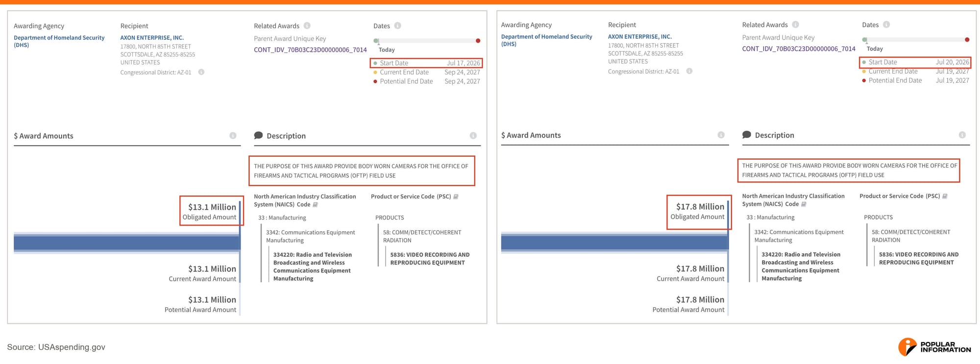Viewport: 980px width, 364px height.
Task: Open PSC glossary icon in right panel
Action: 945,196
